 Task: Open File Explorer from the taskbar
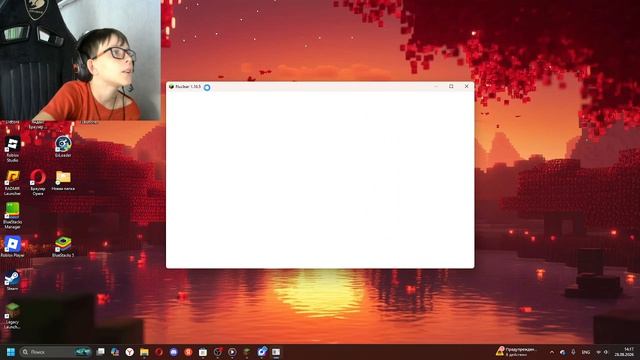(144, 352)
